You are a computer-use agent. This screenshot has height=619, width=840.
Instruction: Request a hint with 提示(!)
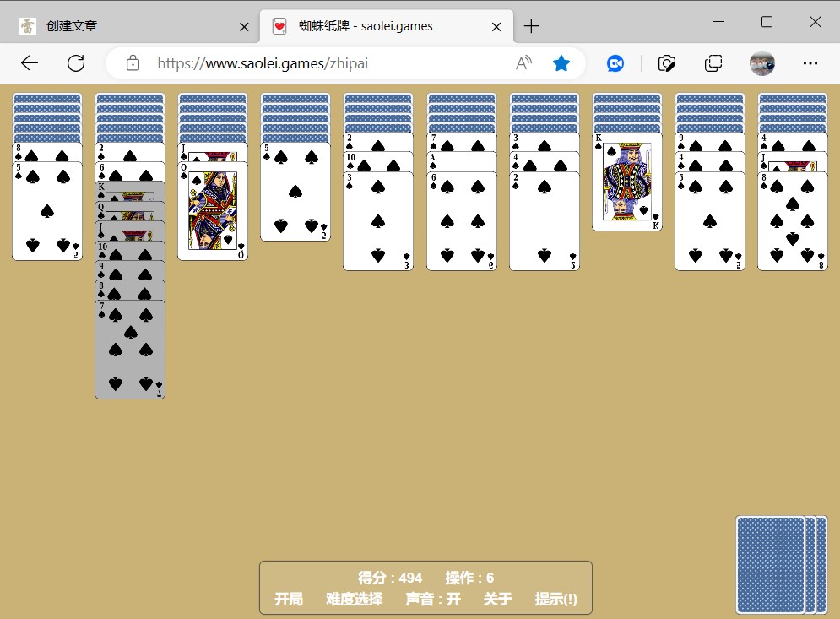click(556, 599)
